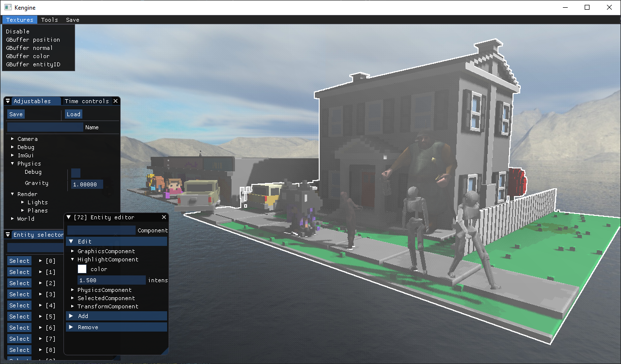Image resolution: width=621 pixels, height=364 pixels.
Task: Select entity [4]
Action: 19,305
